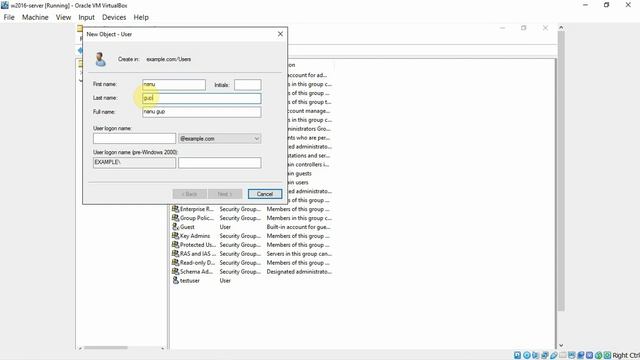Click the shared folders status icon
The image size is (640, 360).
click(x=562, y=356)
